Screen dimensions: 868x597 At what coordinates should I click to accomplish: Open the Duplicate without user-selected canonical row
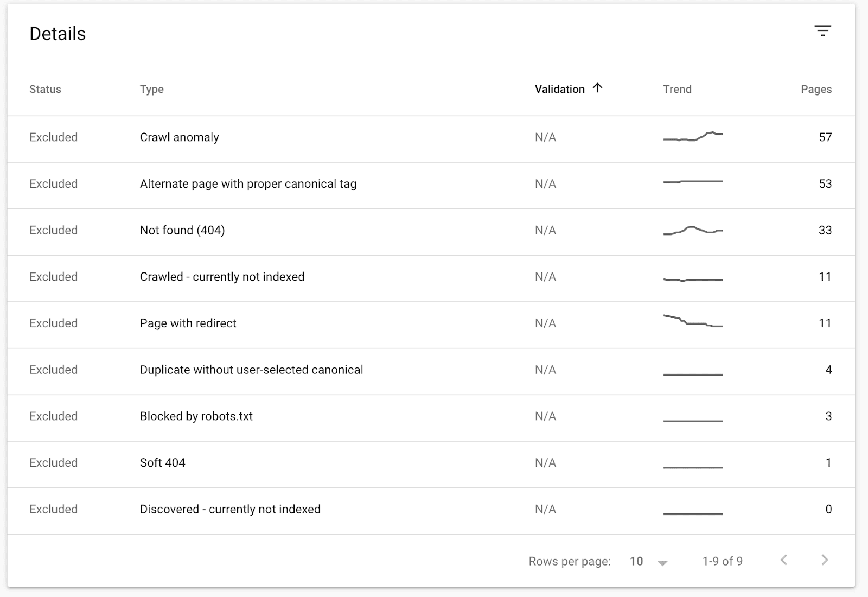coord(252,370)
